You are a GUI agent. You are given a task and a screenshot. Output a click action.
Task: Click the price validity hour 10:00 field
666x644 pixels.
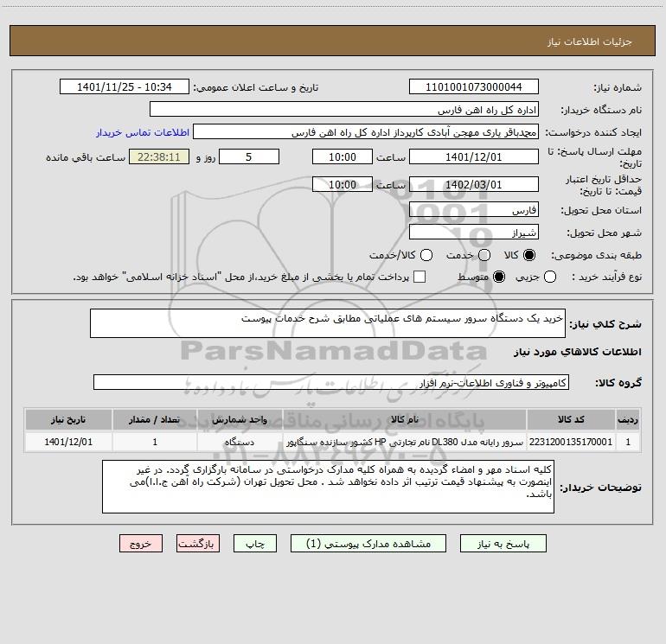(x=343, y=185)
